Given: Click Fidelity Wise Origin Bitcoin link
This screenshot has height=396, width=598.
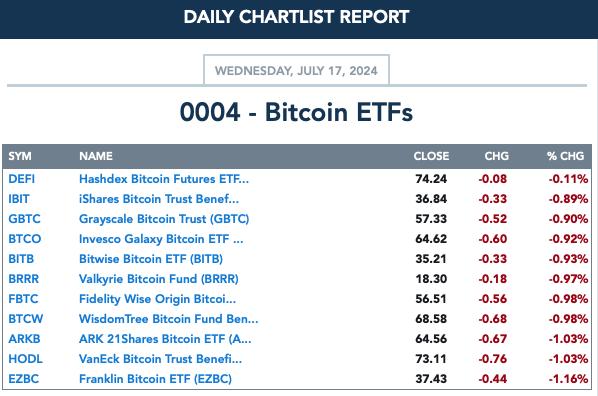Looking at the screenshot, I should pos(157,299).
